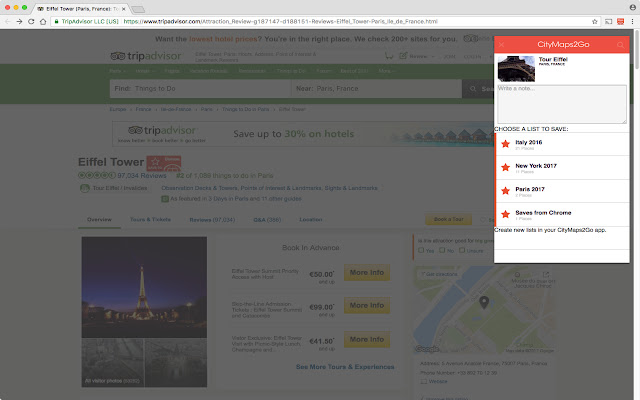Save to the Saves from Chrome list
The width and height of the screenshot is (640, 400).
pyautogui.click(x=562, y=214)
